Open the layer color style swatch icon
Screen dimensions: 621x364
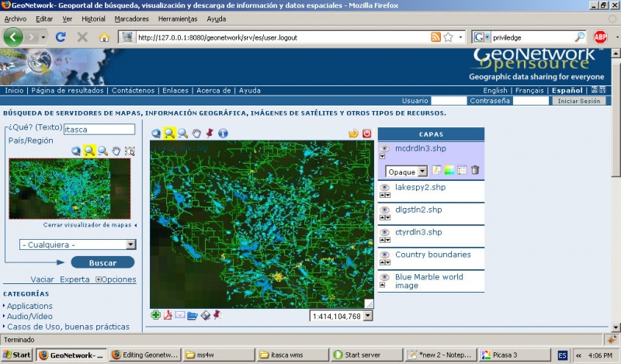coord(449,171)
